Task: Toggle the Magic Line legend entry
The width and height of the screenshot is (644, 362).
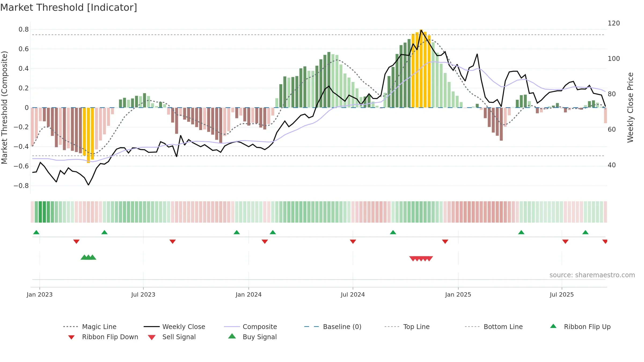Action: (90, 327)
